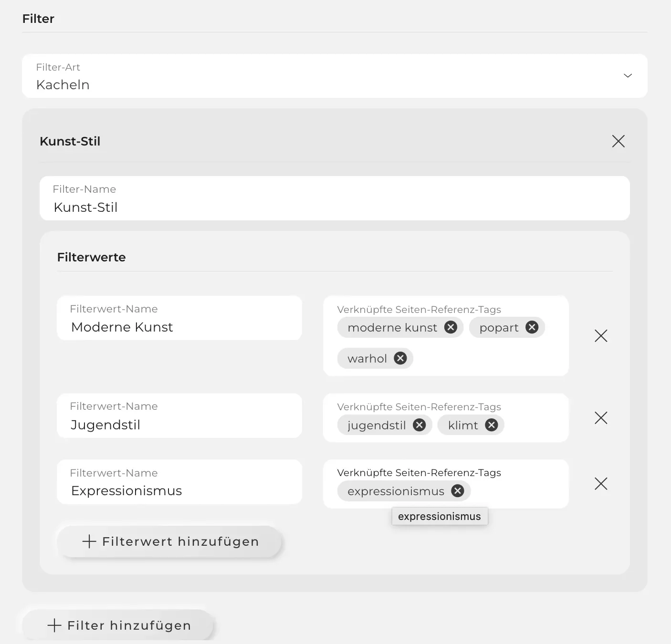Viewport: 671px width, 644px height.
Task: Remove the 'popart' tag
Action: coord(532,327)
